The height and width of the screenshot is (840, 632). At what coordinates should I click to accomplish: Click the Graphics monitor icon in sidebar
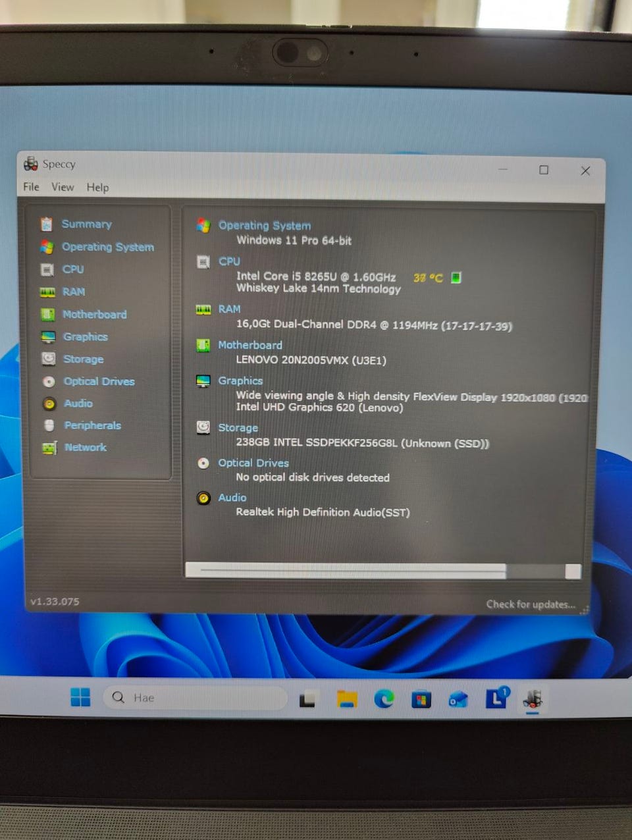48,337
